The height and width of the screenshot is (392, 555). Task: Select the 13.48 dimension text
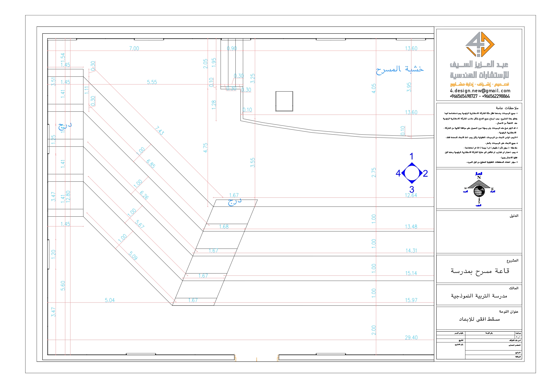411,226
